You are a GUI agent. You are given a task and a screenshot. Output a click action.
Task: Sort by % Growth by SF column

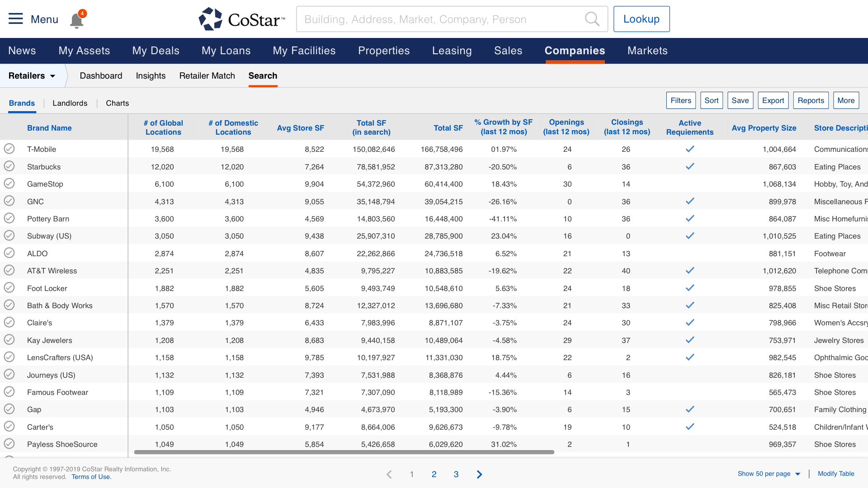pos(504,127)
